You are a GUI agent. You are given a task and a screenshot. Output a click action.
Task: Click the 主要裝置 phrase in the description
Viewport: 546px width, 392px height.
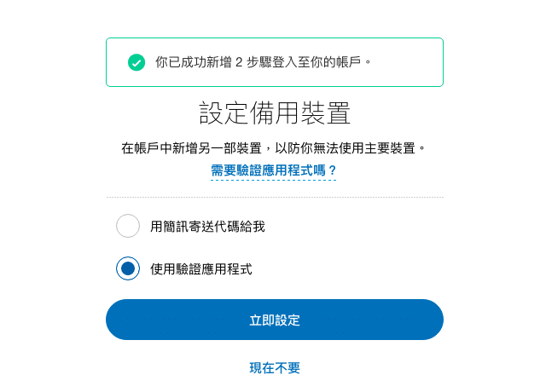pos(390,148)
